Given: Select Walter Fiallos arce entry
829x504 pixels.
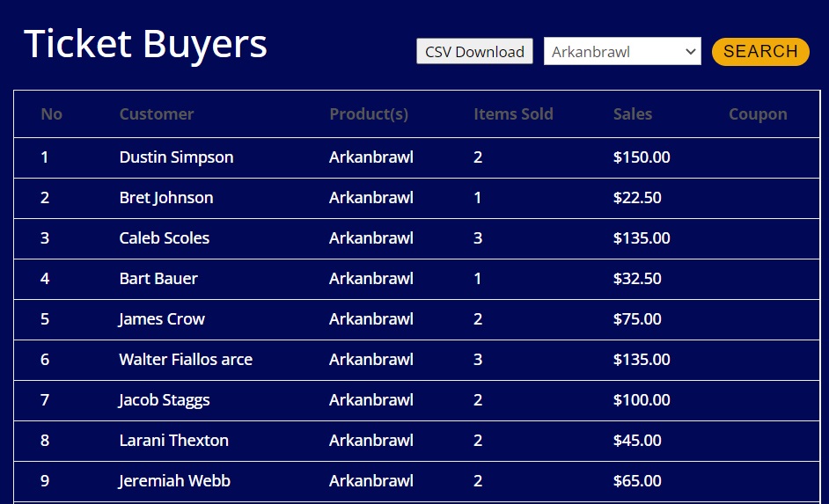Looking at the screenshot, I should pos(186,360).
